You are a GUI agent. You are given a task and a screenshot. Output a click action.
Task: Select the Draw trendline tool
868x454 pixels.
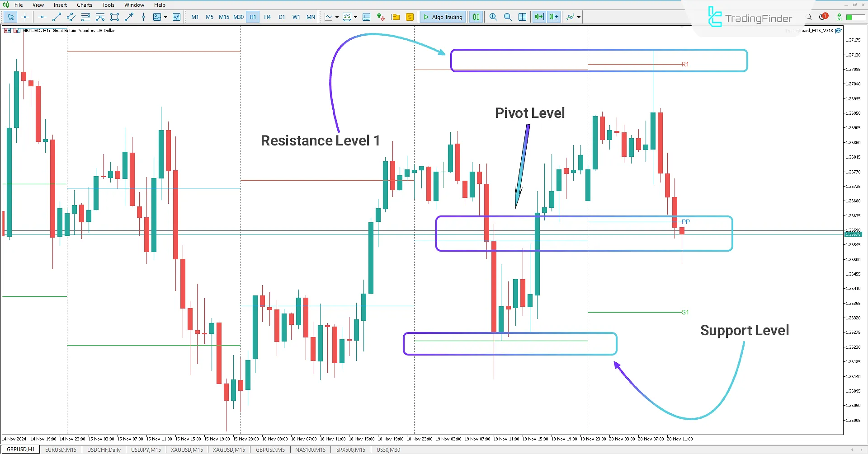pos(57,17)
